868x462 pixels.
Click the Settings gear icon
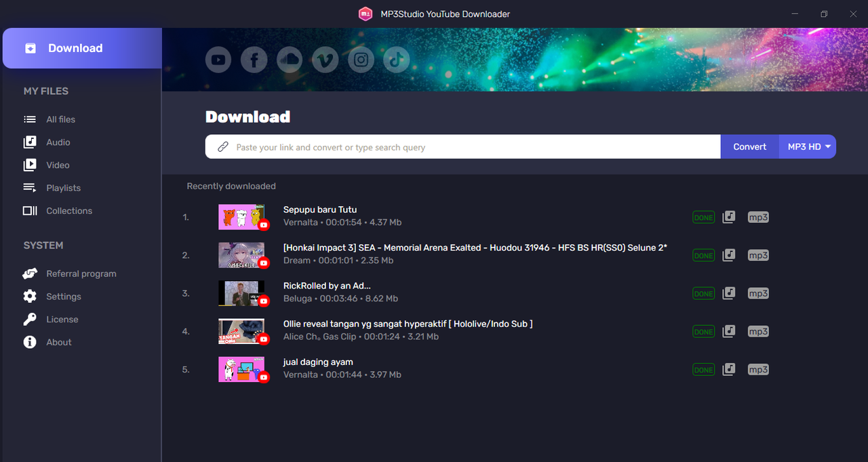click(x=30, y=297)
